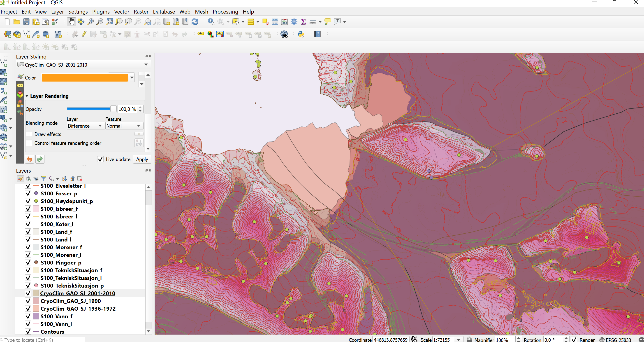
Task: Click the orange Color swatch
Action: pyautogui.click(x=85, y=78)
